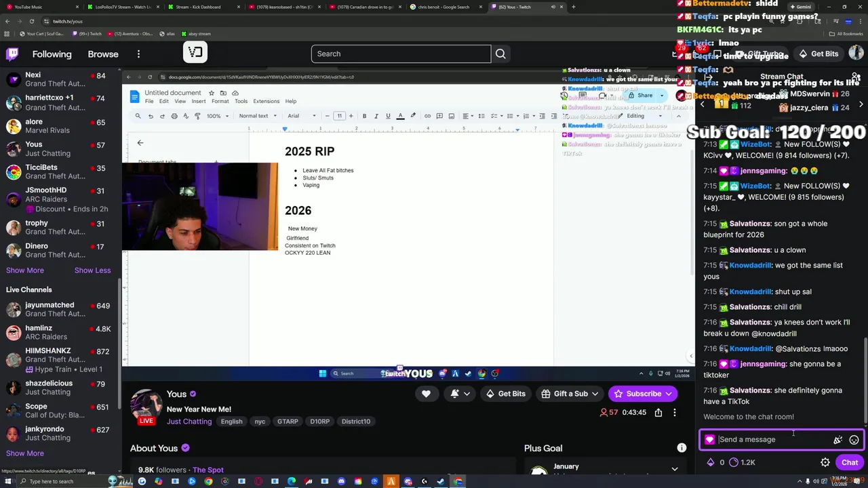
Task: Show next gifter leaderboard arrow
Action: pos(861,104)
